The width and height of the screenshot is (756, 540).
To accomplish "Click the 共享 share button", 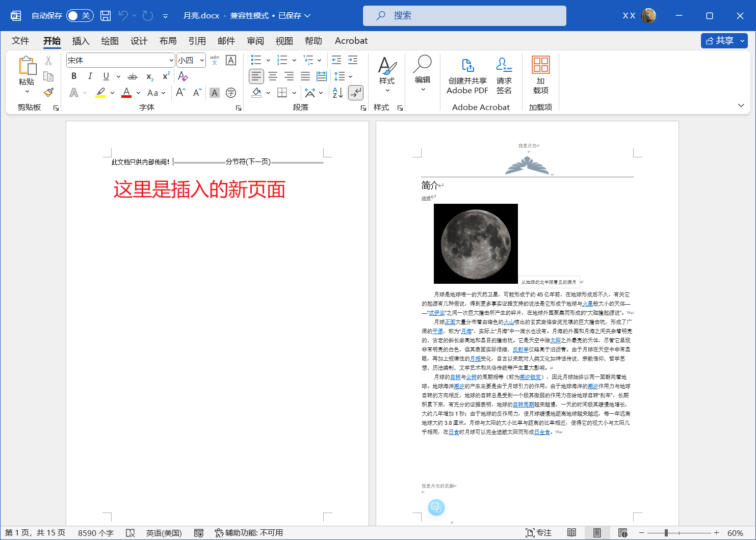I will tap(719, 41).
